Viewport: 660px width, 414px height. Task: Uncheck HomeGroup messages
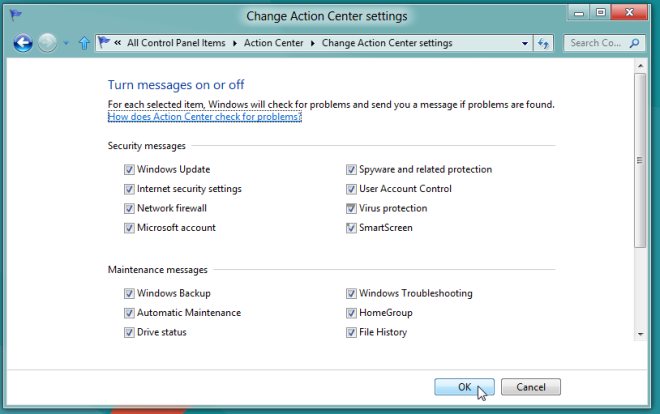pyautogui.click(x=351, y=313)
